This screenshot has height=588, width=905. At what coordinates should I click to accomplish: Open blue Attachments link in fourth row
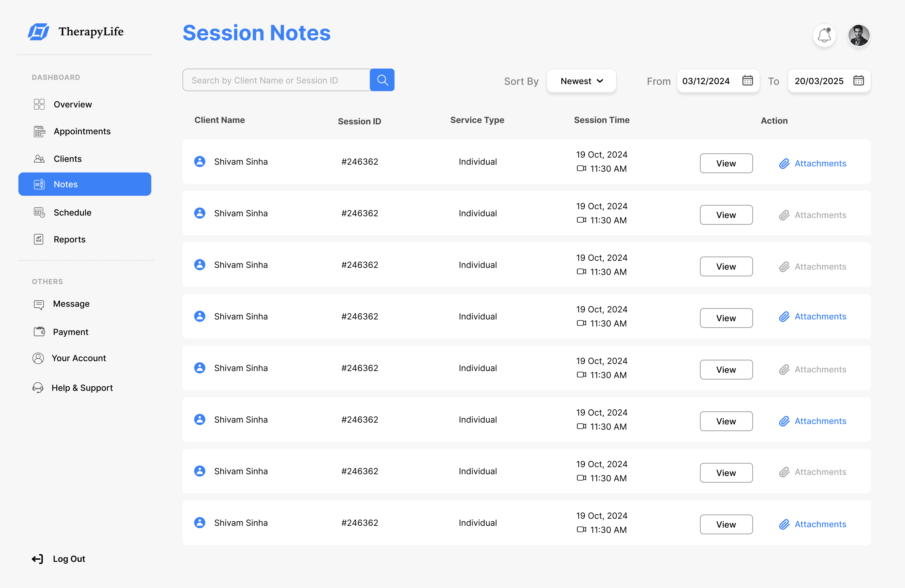coord(813,317)
